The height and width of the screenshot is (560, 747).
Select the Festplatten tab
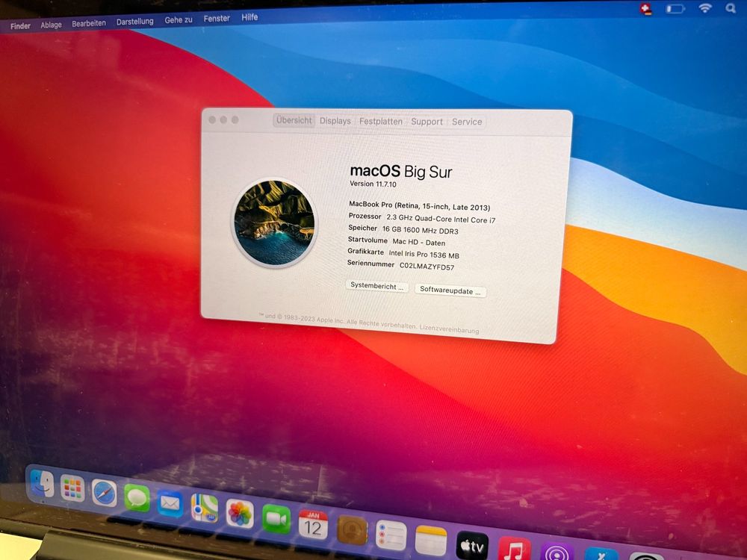[381, 121]
